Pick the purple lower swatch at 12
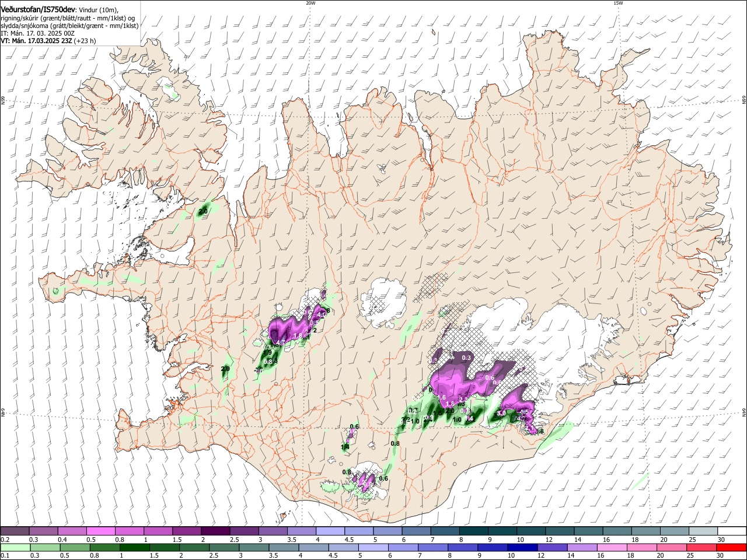This screenshot has width=747, height=560. [552, 547]
